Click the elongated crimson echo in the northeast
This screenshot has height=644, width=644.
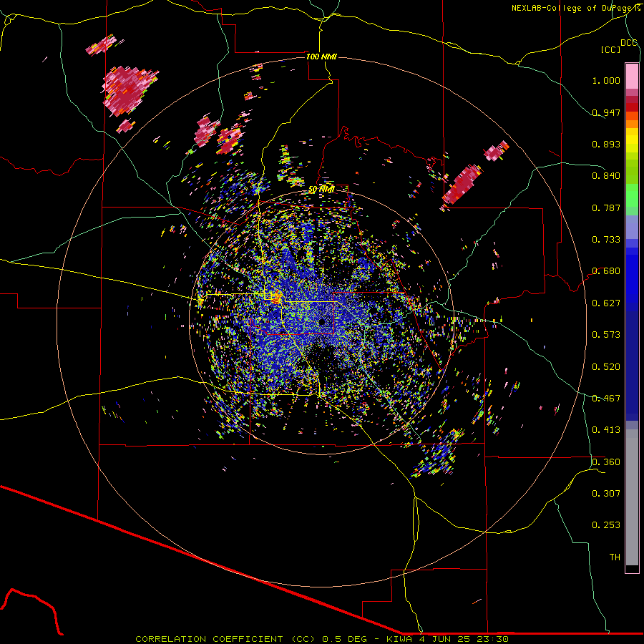coord(462,185)
